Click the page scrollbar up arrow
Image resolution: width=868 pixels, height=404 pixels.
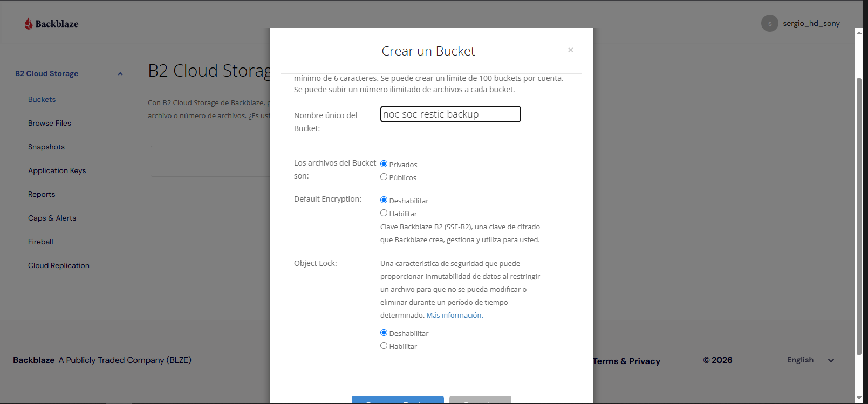coord(859,32)
